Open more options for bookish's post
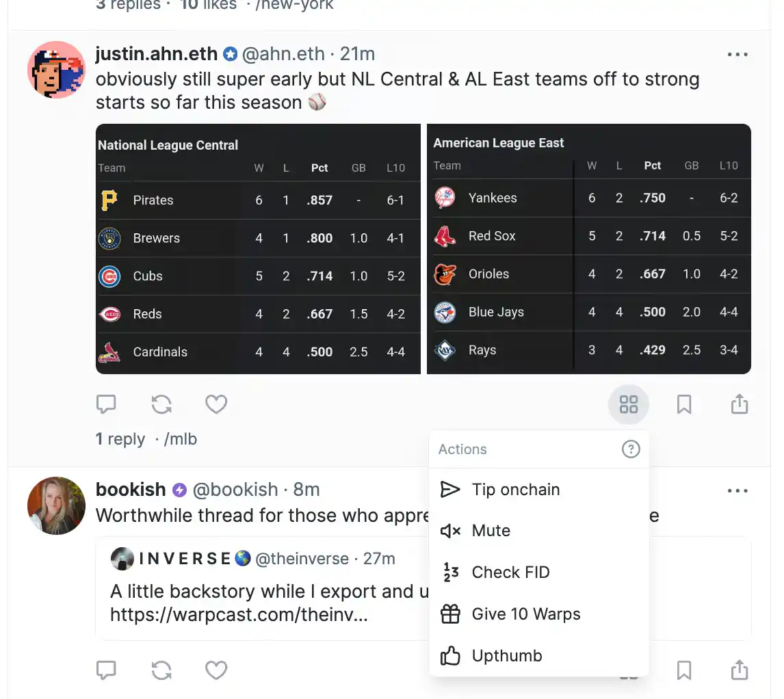Image resolution: width=784 pixels, height=699 pixels. [737, 490]
